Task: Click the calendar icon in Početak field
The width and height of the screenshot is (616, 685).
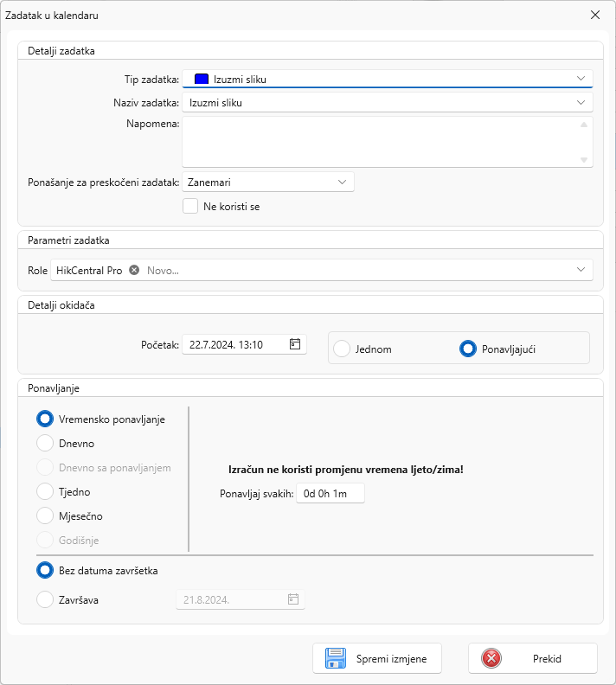Action: [294, 344]
